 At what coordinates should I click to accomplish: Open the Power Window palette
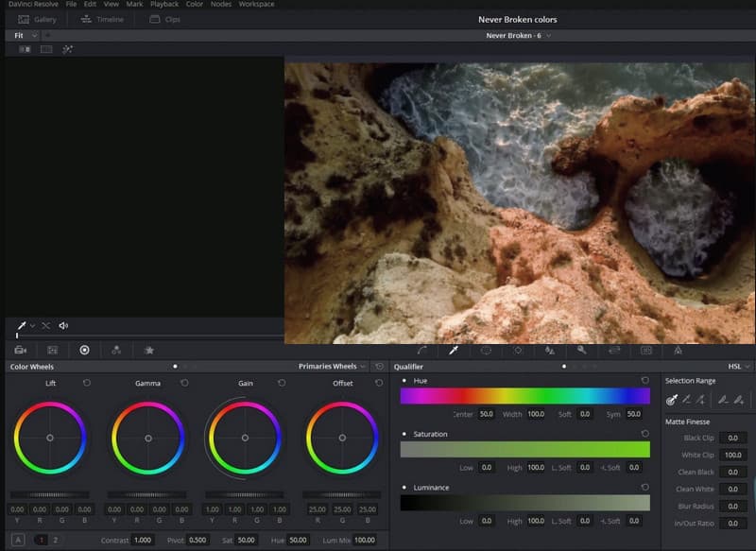[x=486, y=350]
